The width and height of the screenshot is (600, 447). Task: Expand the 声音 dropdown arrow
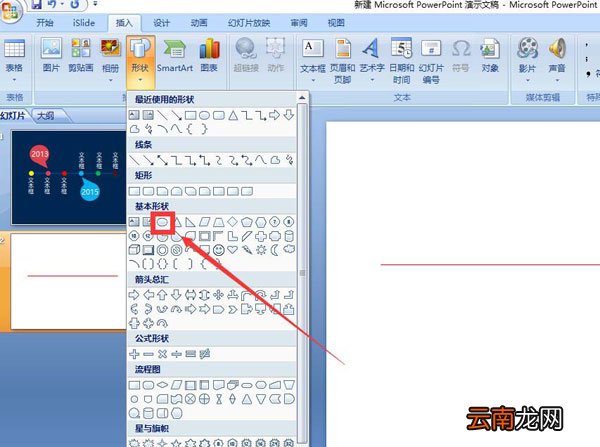(x=558, y=80)
